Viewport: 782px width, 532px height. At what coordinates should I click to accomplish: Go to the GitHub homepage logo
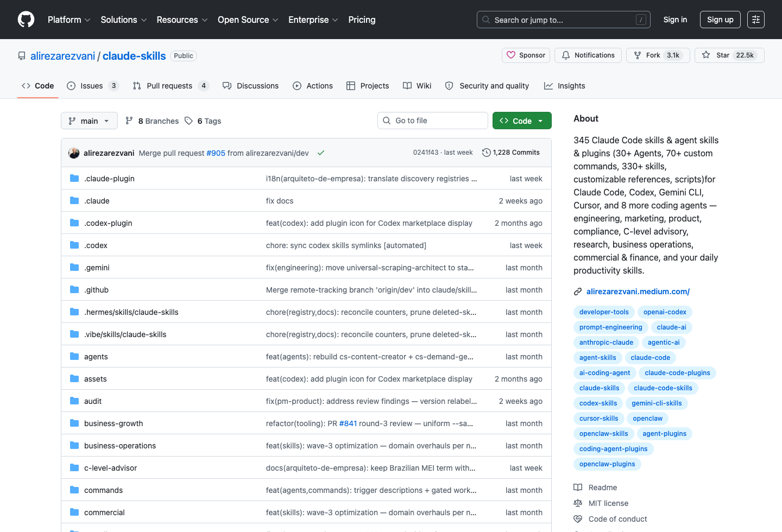coord(26,20)
